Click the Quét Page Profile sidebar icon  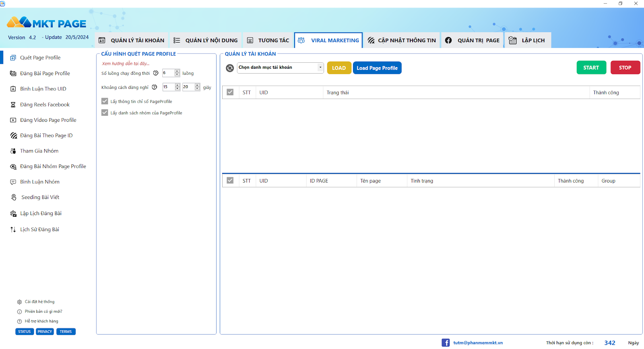click(x=13, y=57)
